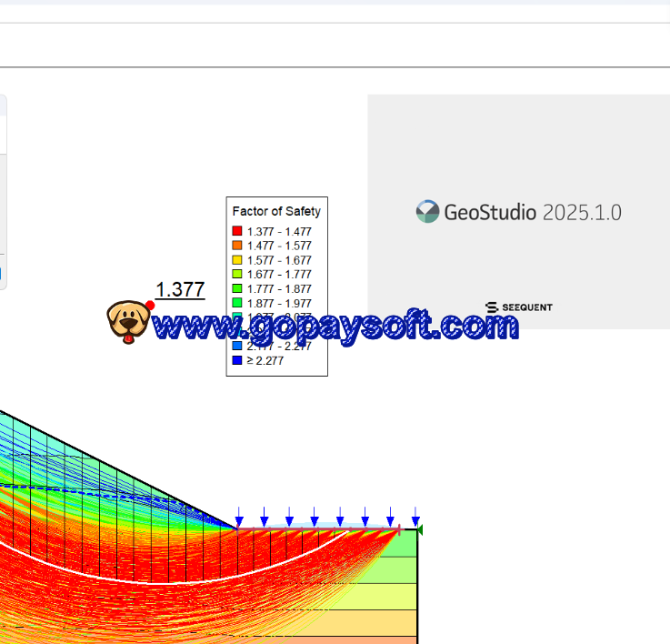Pick the green 1.777 - 1.877 legend swatch
Viewport: 670px width, 644px height.
237,288
